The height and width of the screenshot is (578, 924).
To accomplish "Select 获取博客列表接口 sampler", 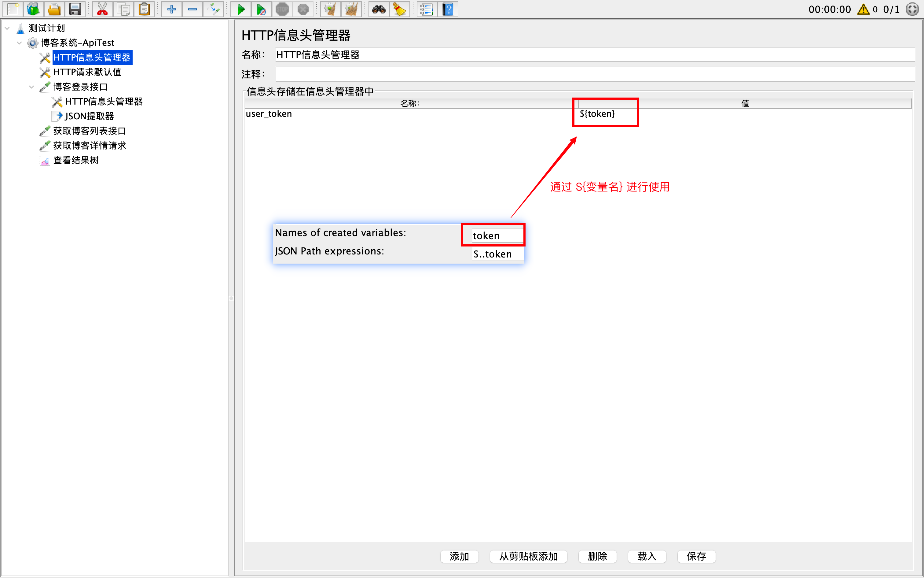I will tap(89, 131).
